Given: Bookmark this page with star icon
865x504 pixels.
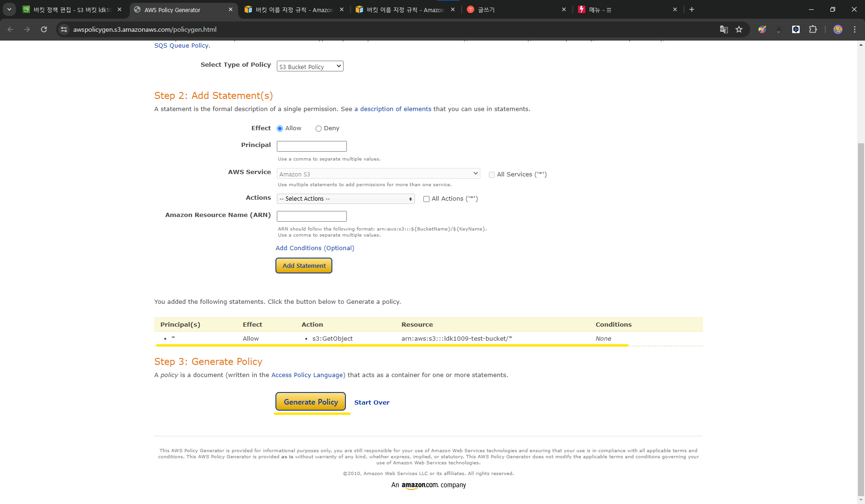Looking at the screenshot, I should click(x=739, y=29).
